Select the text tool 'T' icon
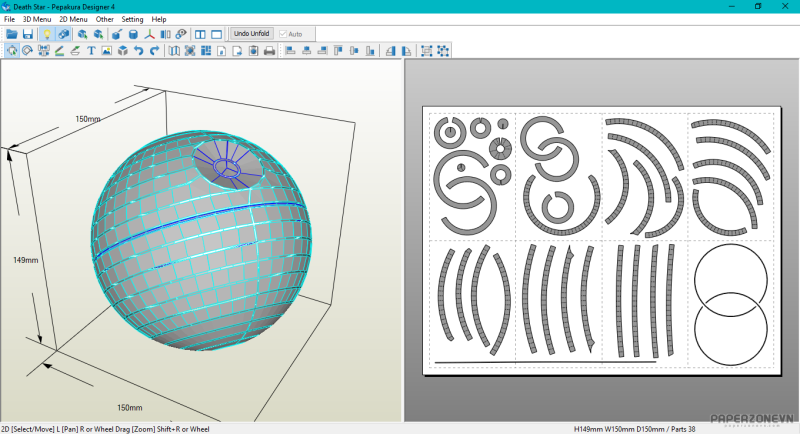The width and height of the screenshot is (800, 434). [91, 51]
